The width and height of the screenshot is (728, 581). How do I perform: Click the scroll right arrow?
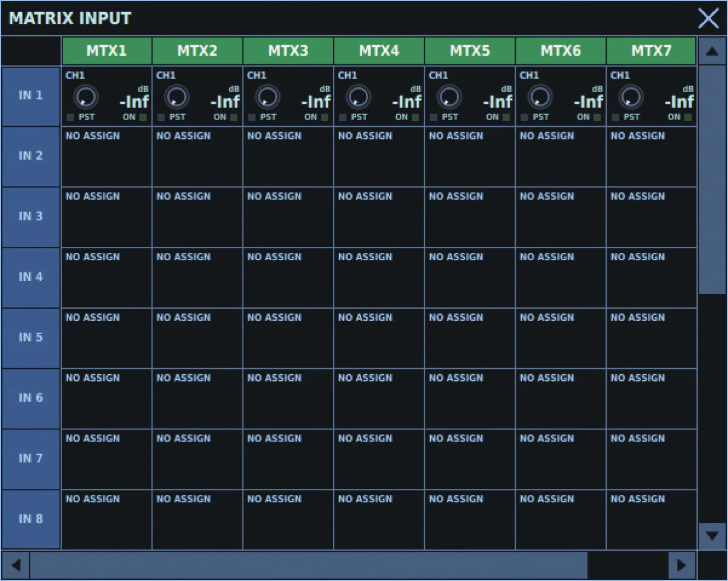(681, 565)
